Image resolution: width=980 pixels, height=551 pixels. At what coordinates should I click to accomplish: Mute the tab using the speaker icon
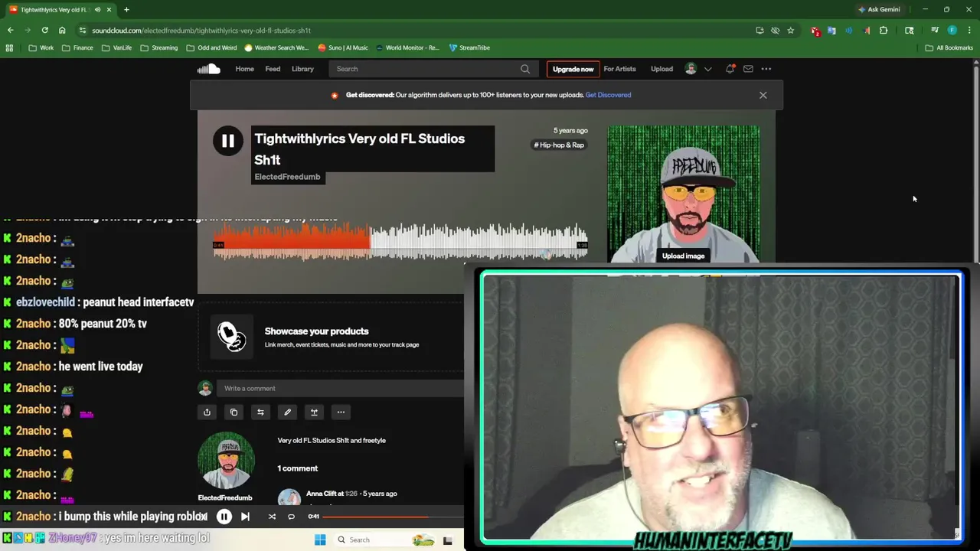(x=97, y=10)
